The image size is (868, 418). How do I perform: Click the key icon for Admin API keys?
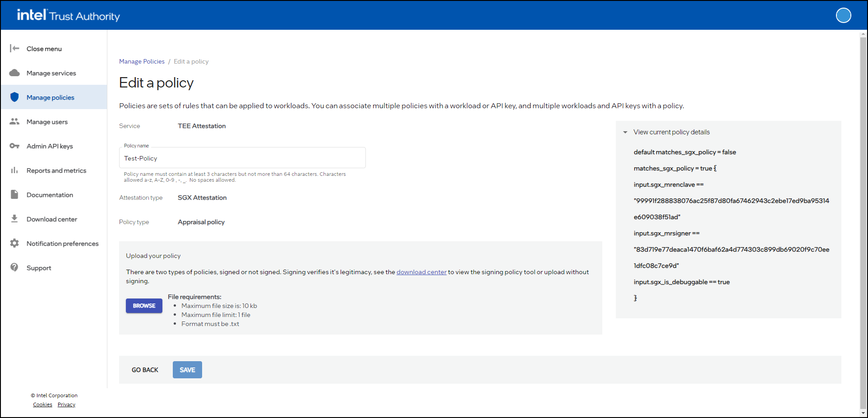(14, 146)
